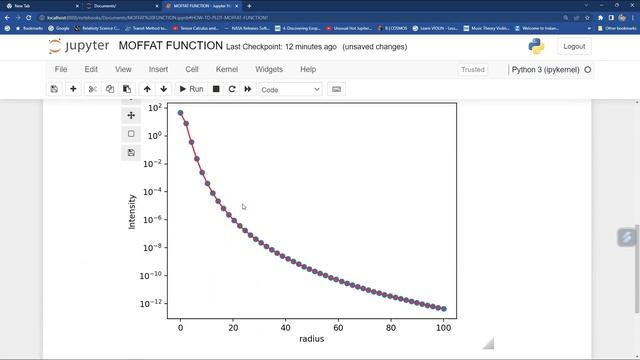Open the Tensor Calculus bookmark
Screen dimensions: 640x360
click(x=196, y=29)
